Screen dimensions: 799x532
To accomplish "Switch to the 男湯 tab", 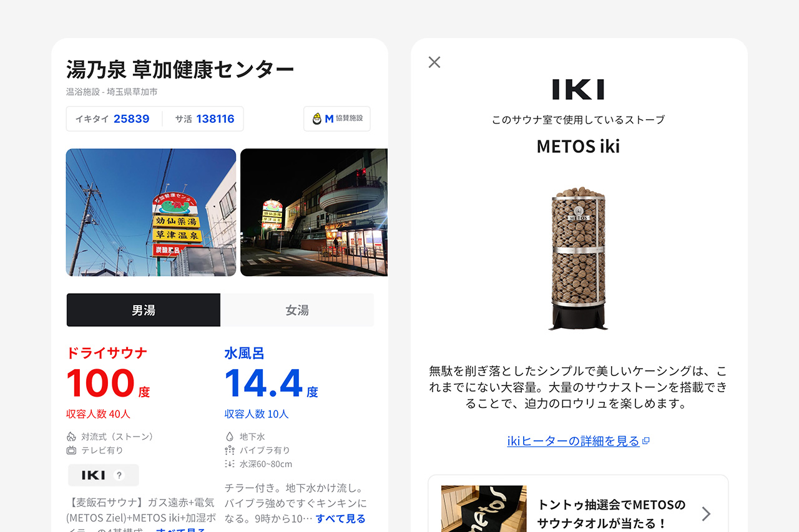I will click(144, 310).
